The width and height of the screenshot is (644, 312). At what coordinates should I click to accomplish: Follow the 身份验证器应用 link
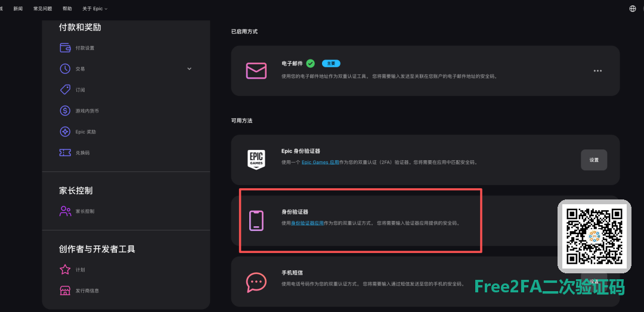click(x=308, y=223)
